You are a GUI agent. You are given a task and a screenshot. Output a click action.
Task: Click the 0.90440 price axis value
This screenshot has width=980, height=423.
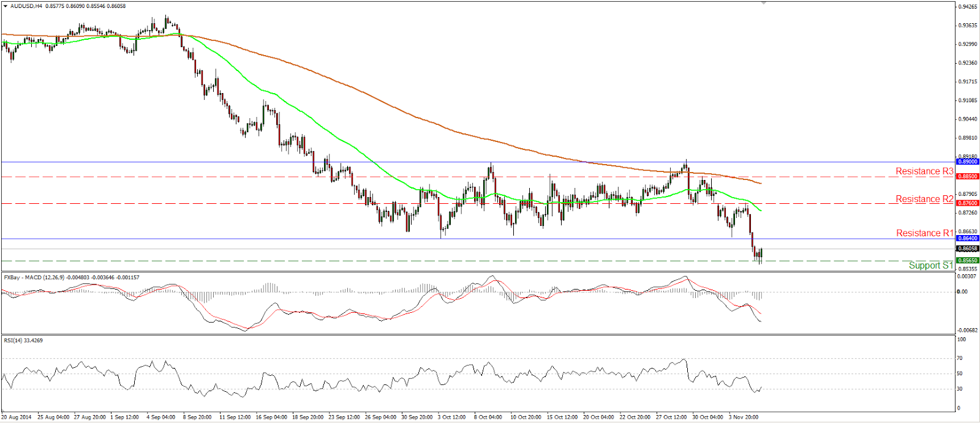tap(967, 119)
